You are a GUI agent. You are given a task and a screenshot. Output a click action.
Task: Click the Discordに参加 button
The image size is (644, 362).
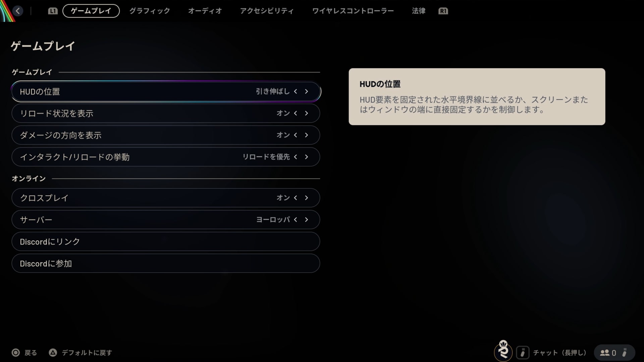point(166,263)
